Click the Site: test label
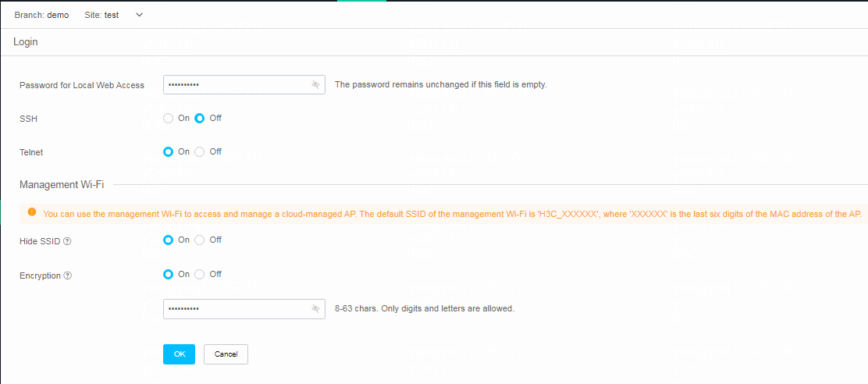The width and height of the screenshot is (868, 384). (101, 15)
